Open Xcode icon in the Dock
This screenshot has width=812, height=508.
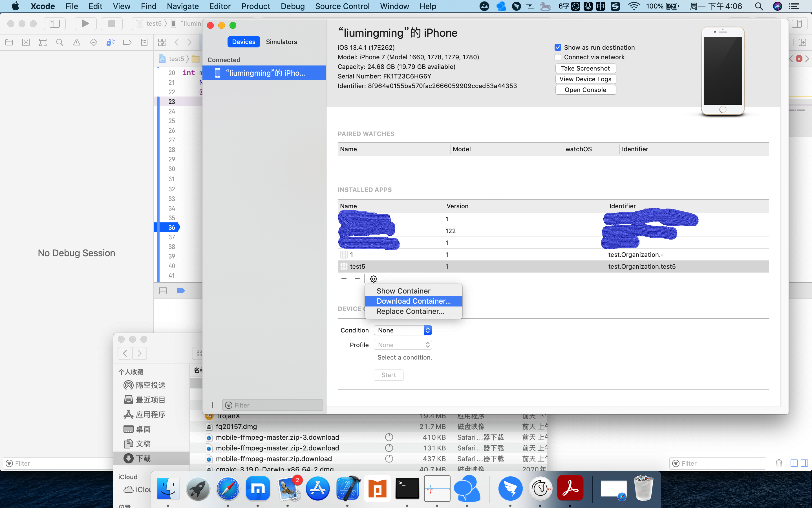point(348,489)
